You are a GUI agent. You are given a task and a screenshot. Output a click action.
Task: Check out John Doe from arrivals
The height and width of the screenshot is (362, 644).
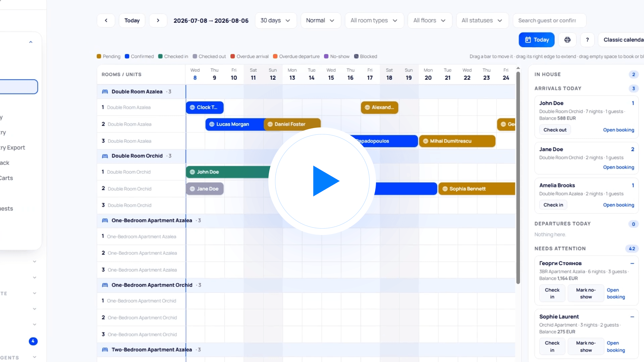point(555,130)
